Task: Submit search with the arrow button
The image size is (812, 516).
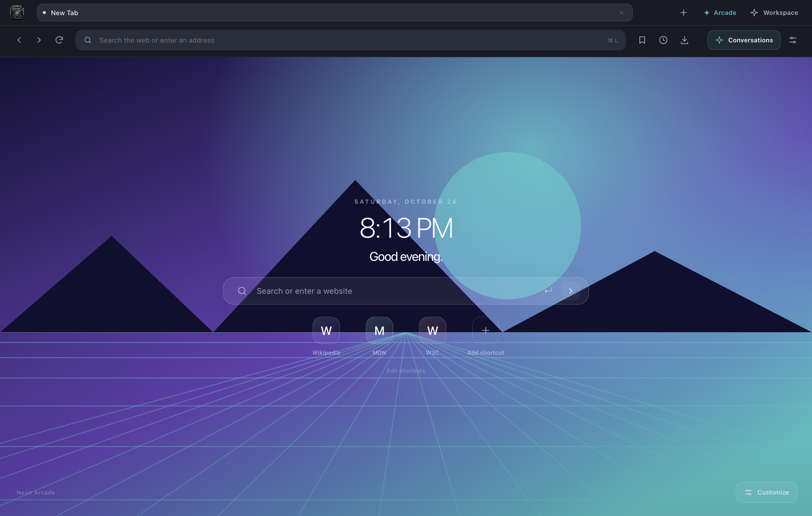Action: click(x=571, y=291)
